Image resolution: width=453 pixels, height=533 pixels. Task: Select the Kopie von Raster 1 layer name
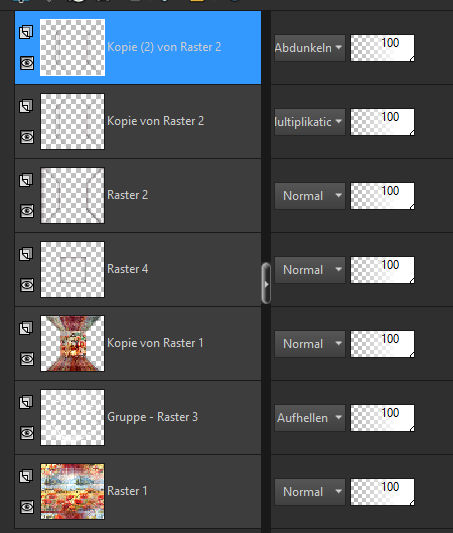[155, 343]
